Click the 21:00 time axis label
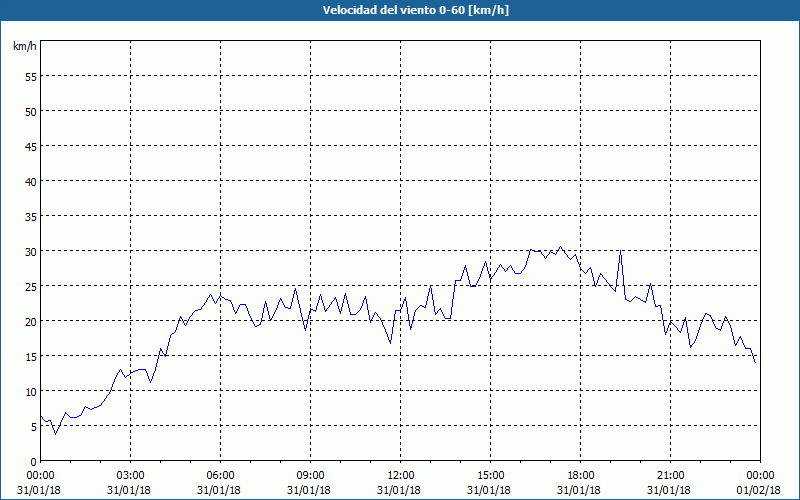This screenshot has width=800, height=500. click(x=670, y=476)
